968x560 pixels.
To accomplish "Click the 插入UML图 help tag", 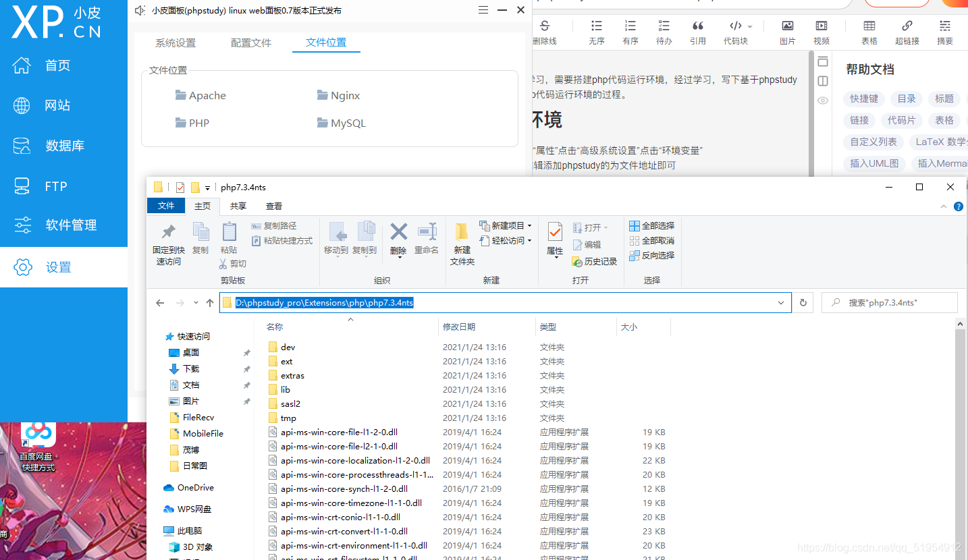I will coord(874,163).
